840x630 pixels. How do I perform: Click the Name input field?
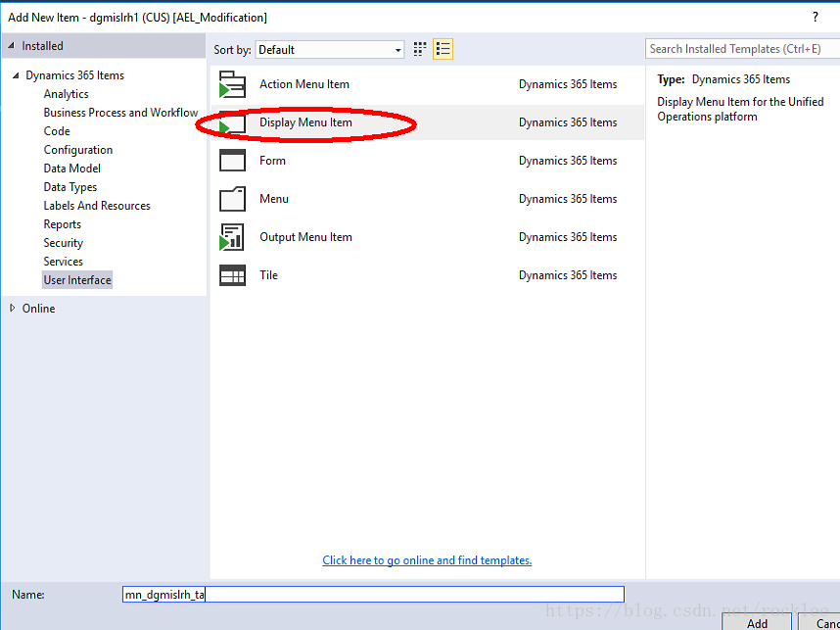(x=373, y=594)
